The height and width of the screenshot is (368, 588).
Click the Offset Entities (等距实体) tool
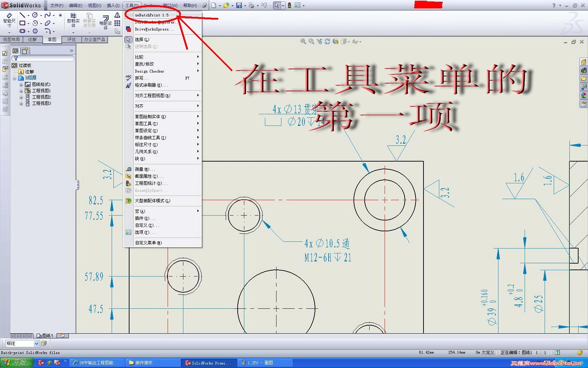[105, 22]
